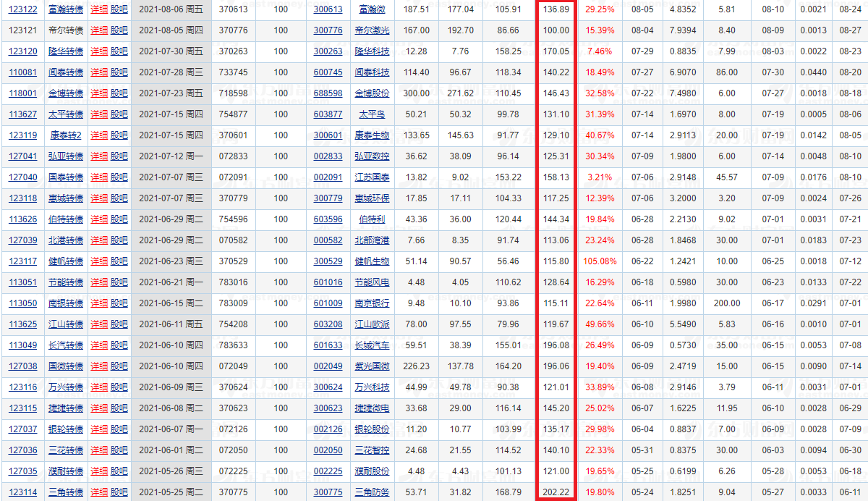Screen dimensions: 868x501
Task: Open bond code link 123115
Action: click(x=22, y=408)
